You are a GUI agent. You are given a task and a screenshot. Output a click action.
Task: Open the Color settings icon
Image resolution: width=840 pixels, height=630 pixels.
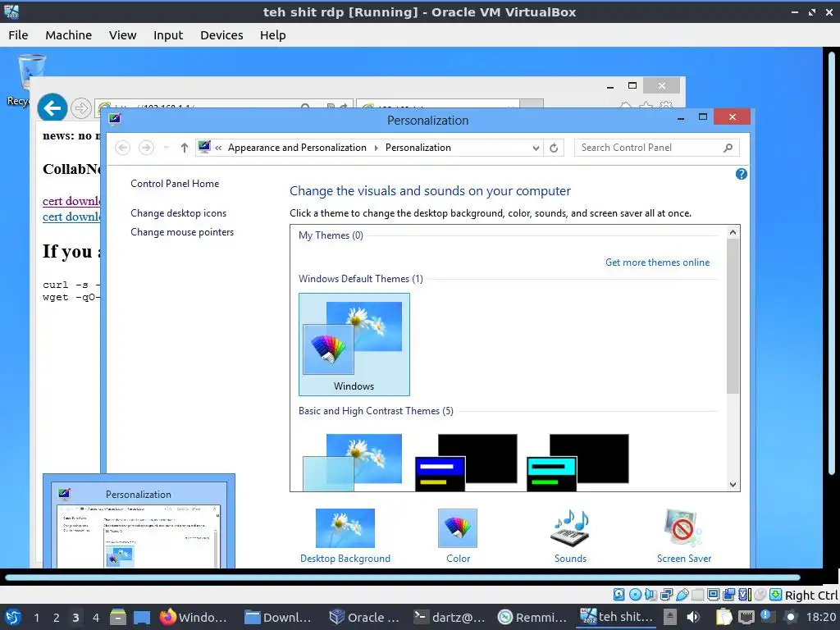click(458, 527)
